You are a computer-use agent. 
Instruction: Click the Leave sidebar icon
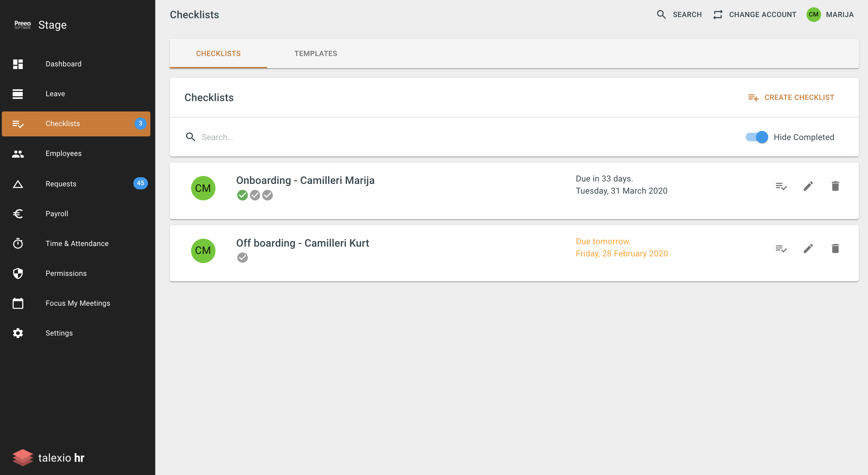coord(18,94)
